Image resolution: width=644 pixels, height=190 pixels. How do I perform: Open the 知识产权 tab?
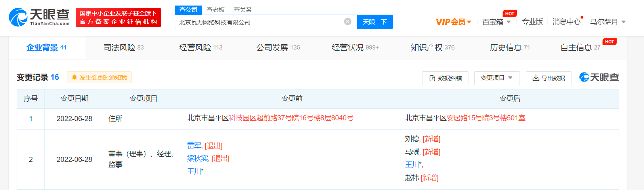coord(433,47)
